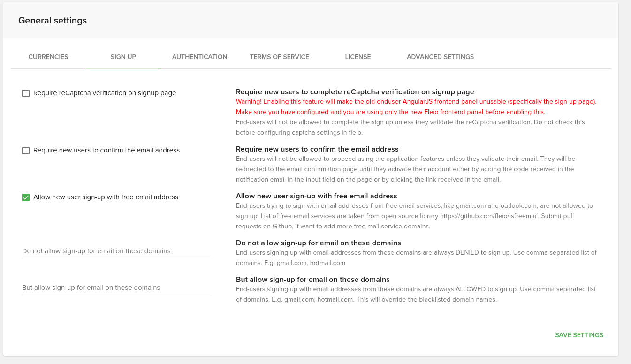This screenshot has height=364, width=631.
Task: Click the 'But allow sign-up' description heading
Action: pos(312,279)
